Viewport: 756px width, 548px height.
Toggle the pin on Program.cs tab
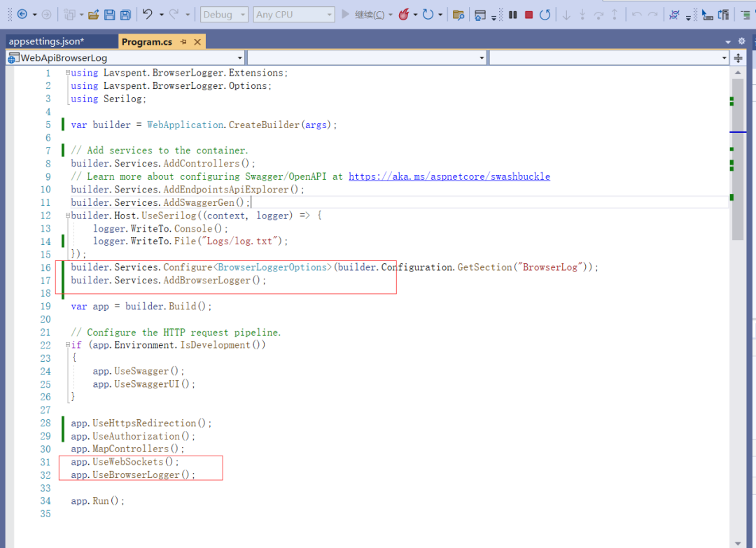pos(183,42)
